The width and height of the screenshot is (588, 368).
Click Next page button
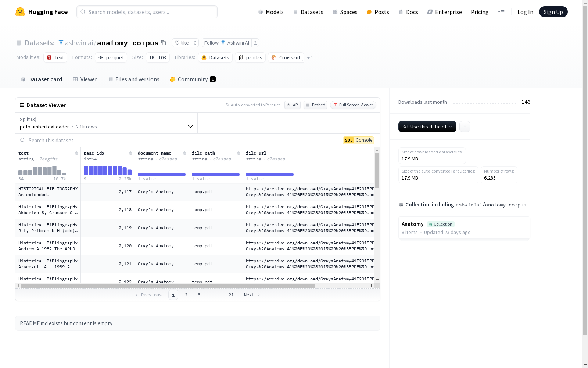(x=252, y=295)
